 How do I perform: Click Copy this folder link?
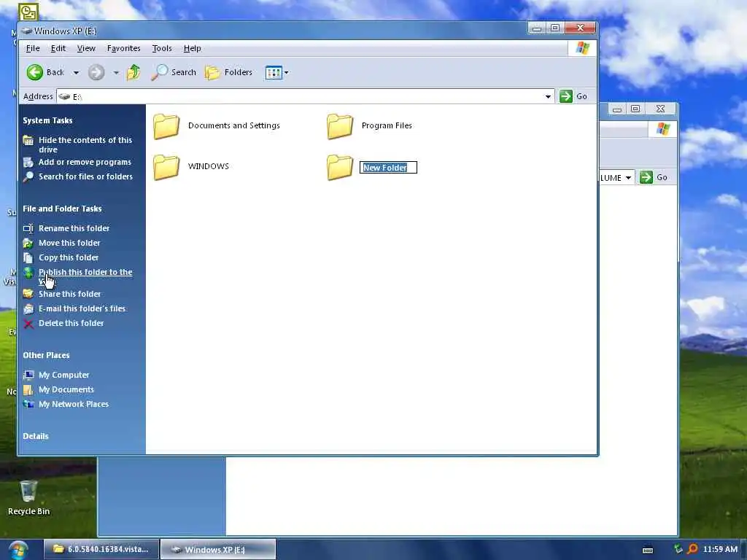coord(69,257)
